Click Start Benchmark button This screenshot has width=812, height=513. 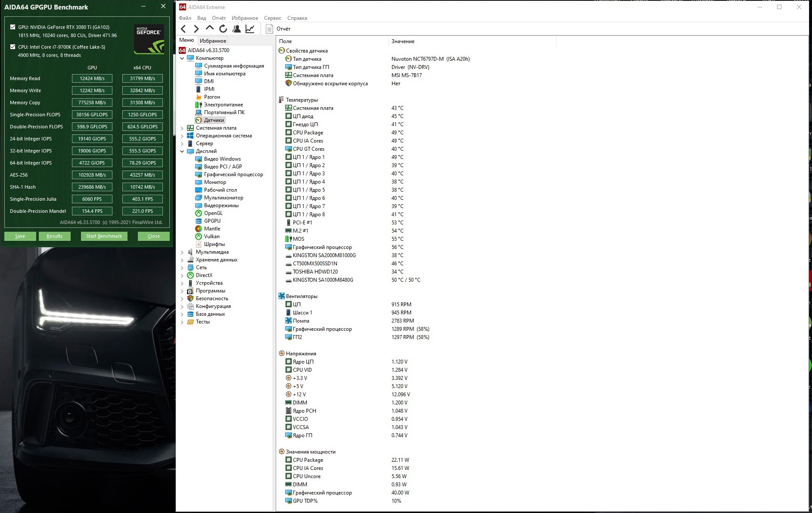click(x=104, y=236)
